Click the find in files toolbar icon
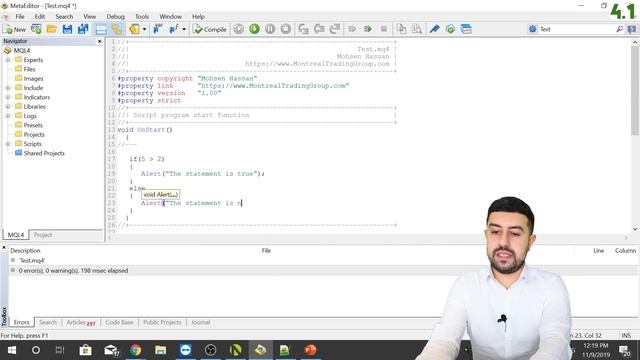Screen dimensions: 640x360 (x=417, y=29)
